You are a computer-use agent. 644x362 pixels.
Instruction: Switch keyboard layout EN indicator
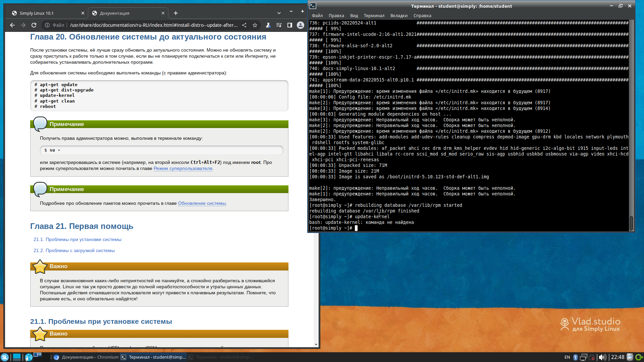[567, 357]
